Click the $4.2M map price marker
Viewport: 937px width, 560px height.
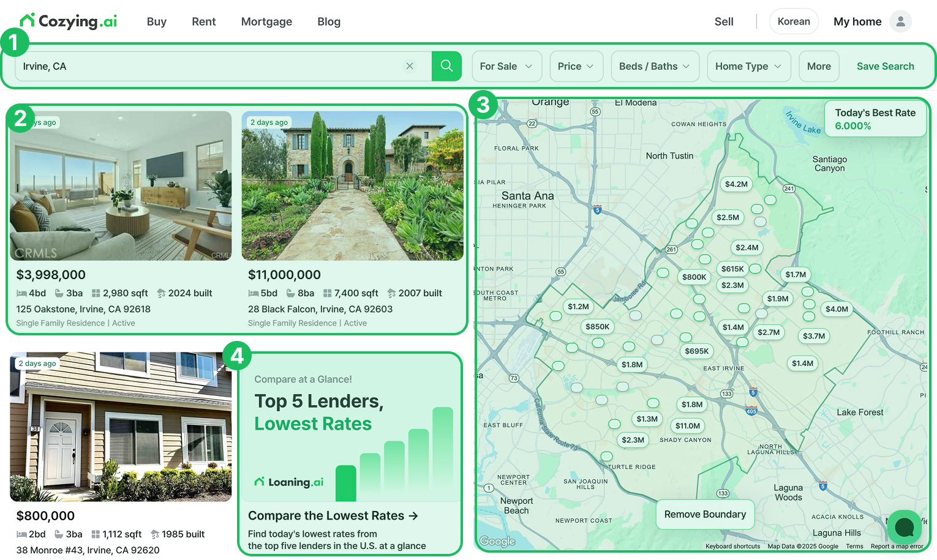click(736, 184)
